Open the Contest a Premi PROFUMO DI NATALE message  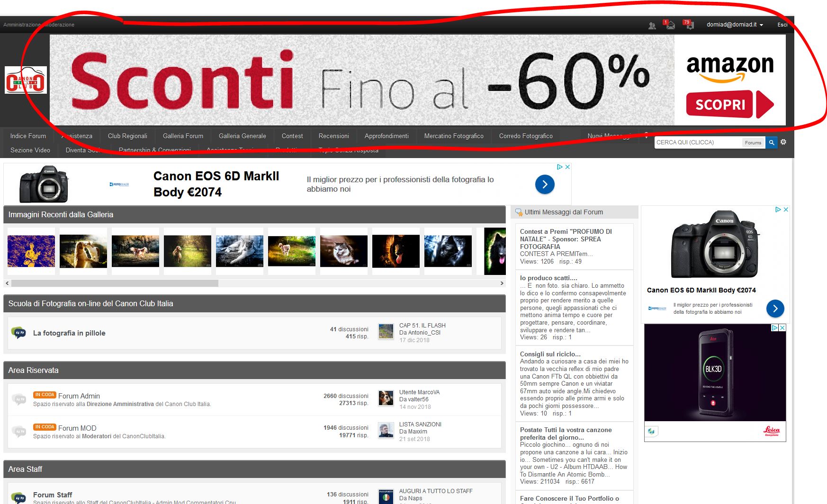[x=566, y=239]
